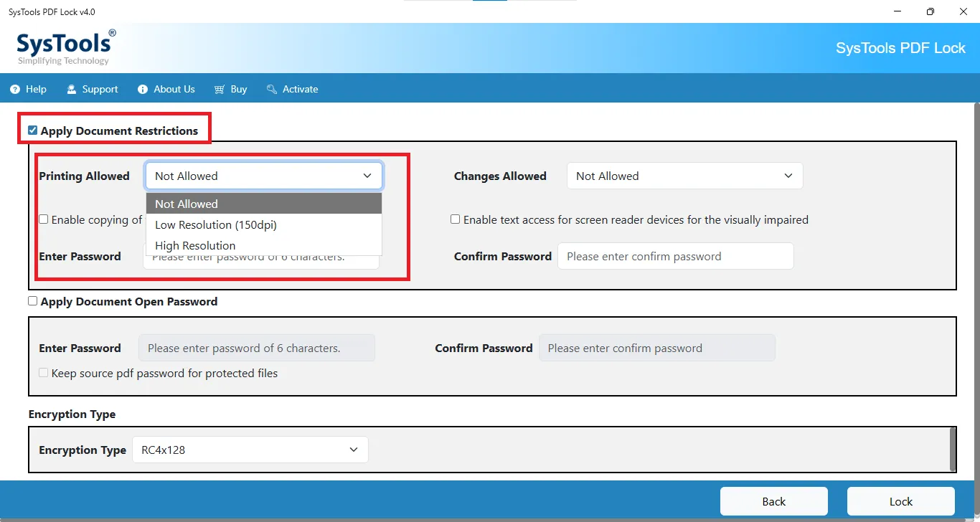Collapse the Printing Allowed dropdown
This screenshot has width=980, height=522.
click(x=264, y=176)
